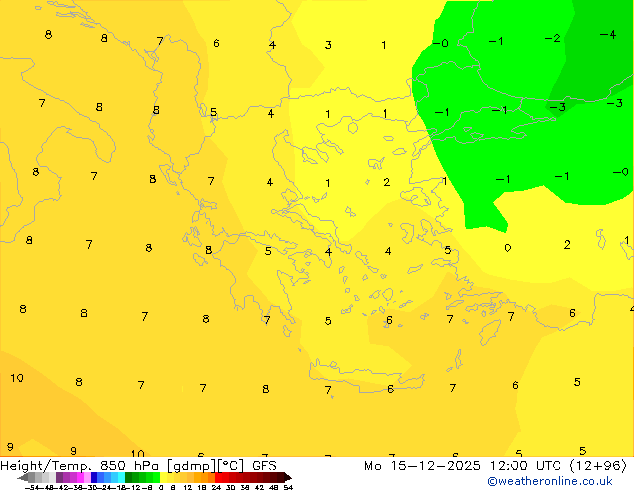The image size is (634, 490).
Task: Click the legend scale label 54
Action: pyautogui.click(x=288, y=487)
